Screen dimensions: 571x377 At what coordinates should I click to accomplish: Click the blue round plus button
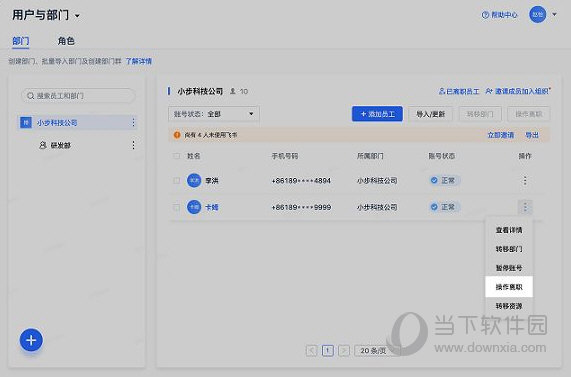31,340
